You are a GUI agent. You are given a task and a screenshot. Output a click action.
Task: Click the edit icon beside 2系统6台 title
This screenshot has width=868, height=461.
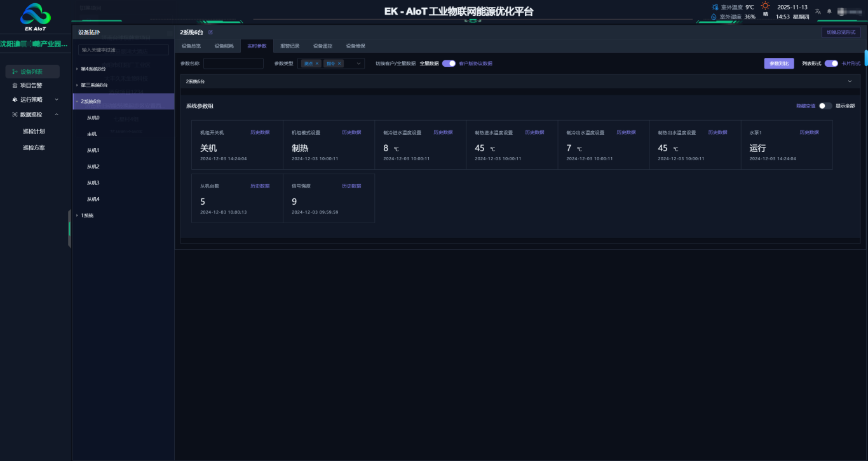coord(211,32)
